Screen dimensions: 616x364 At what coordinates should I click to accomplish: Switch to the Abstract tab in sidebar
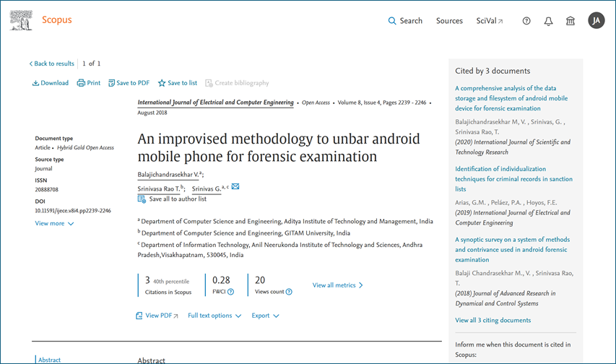tap(49, 360)
